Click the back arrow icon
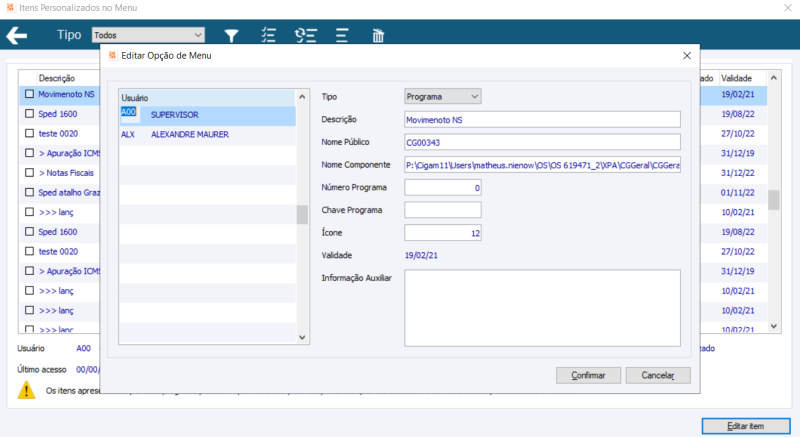The height and width of the screenshot is (437, 800). (16, 36)
